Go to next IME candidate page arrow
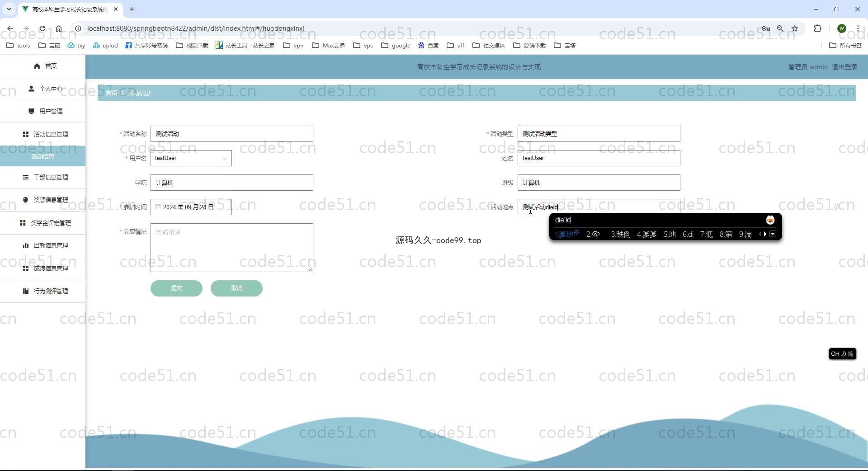868x471 pixels. (x=765, y=234)
